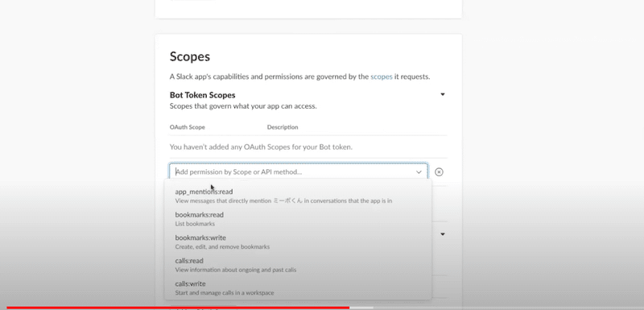Click 'You haven't added any OAuth Scopes' text
Viewport: 644px width, 310px height.
(x=261, y=147)
